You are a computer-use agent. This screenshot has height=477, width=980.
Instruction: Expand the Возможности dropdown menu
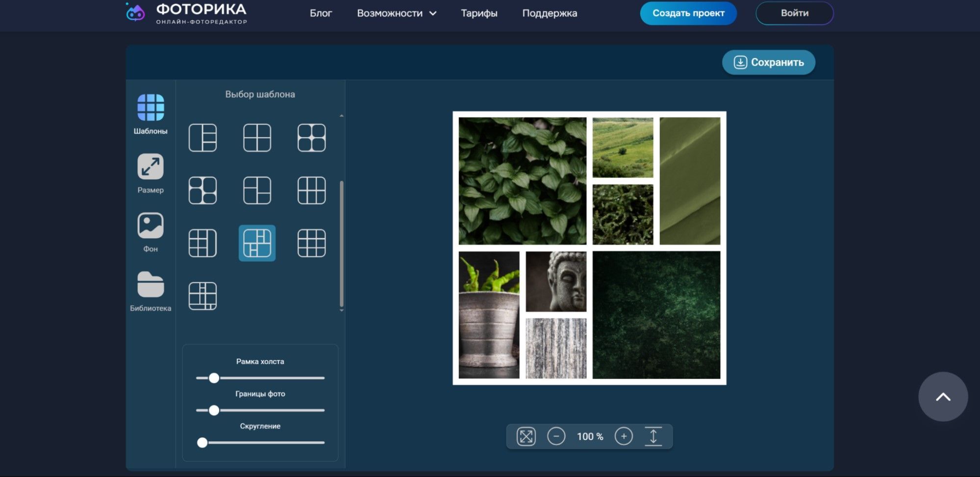[396, 13]
